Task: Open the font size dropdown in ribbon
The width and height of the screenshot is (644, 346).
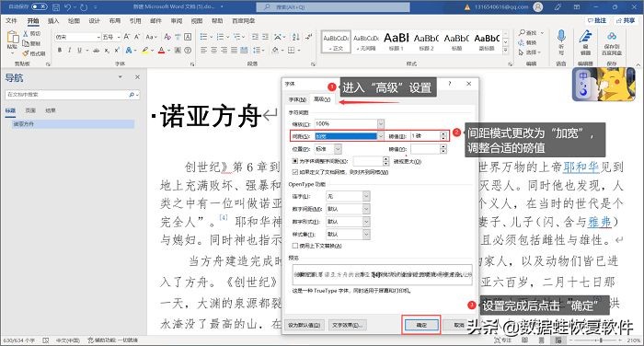Action: [119, 37]
